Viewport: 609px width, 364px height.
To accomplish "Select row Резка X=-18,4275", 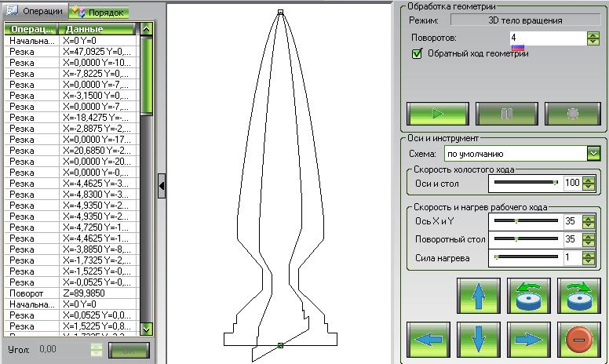I will coord(71,117).
